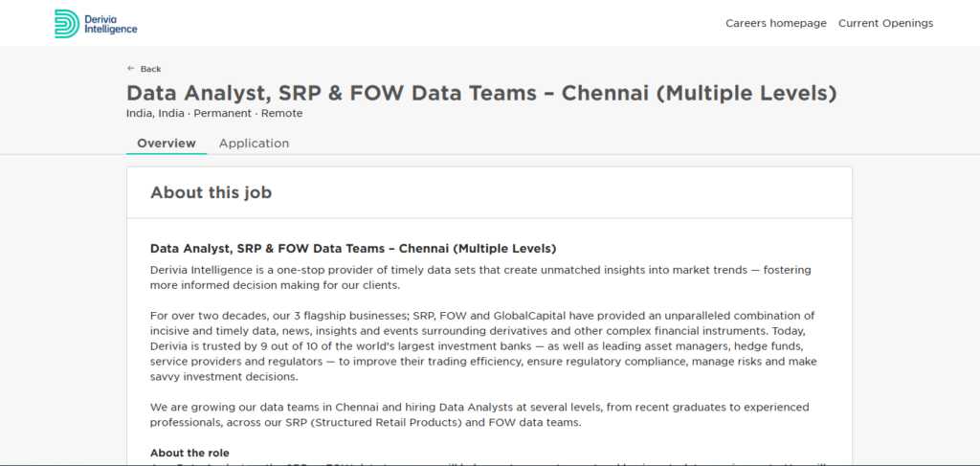Viewport: 980px width, 466px height.
Task: Click the 'India, India' location text
Action: [155, 113]
